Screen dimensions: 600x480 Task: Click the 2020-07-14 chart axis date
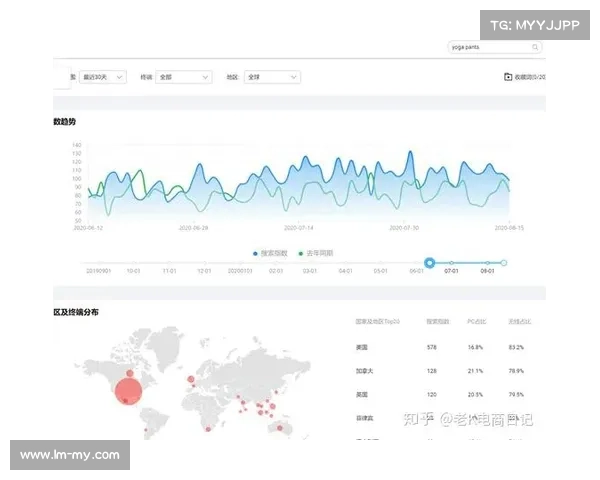299,228
